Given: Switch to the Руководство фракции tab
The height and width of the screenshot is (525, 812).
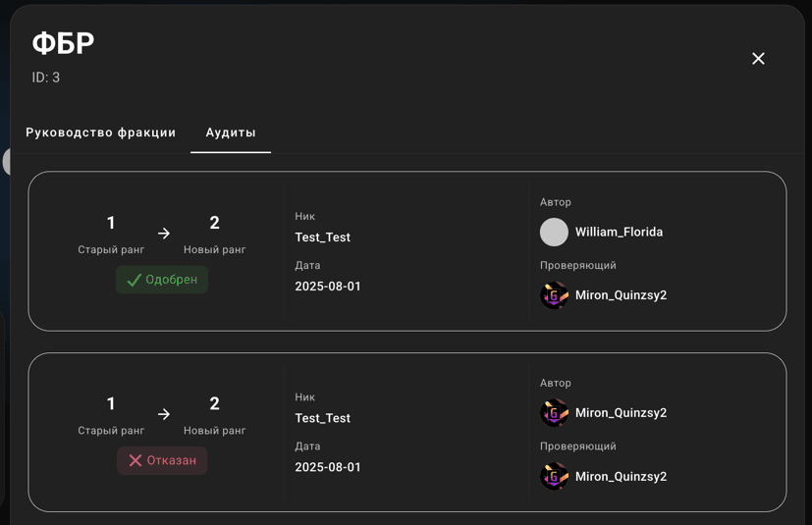Looking at the screenshot, I should [101, 132].
